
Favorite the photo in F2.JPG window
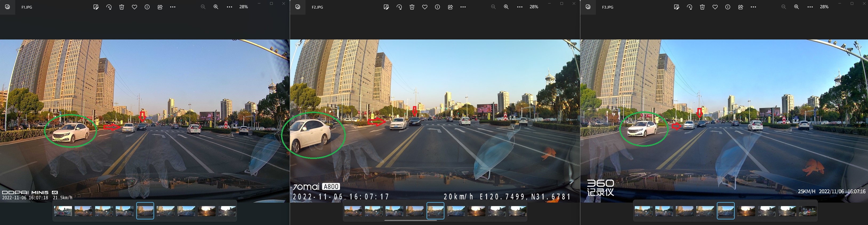coord(425,7)
